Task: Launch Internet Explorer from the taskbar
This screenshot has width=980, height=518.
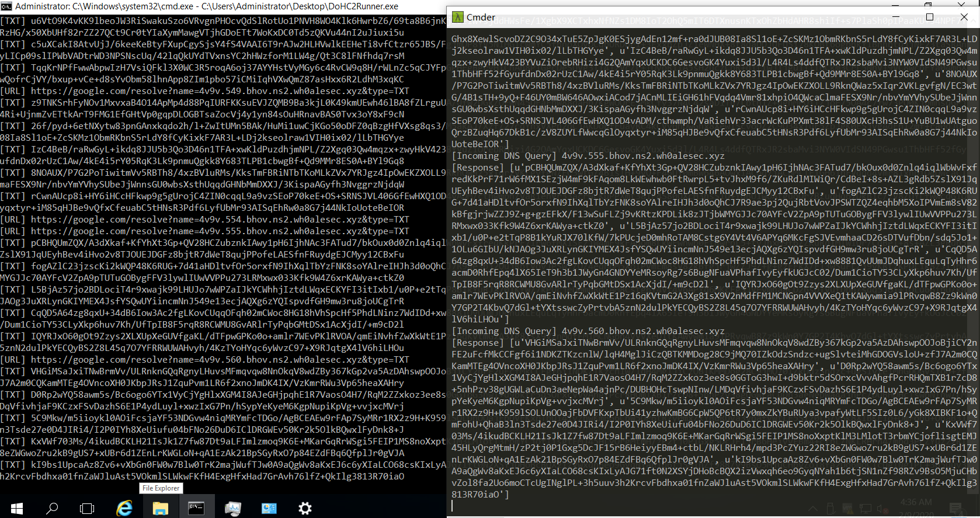Action: [x=124, y=508]
